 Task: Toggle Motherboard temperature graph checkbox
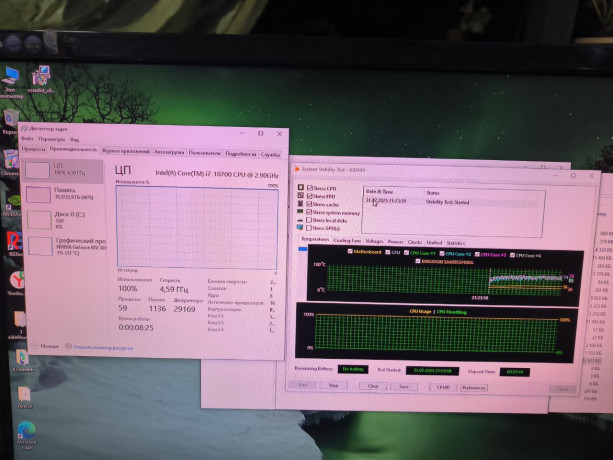click(x=350, y=252)
